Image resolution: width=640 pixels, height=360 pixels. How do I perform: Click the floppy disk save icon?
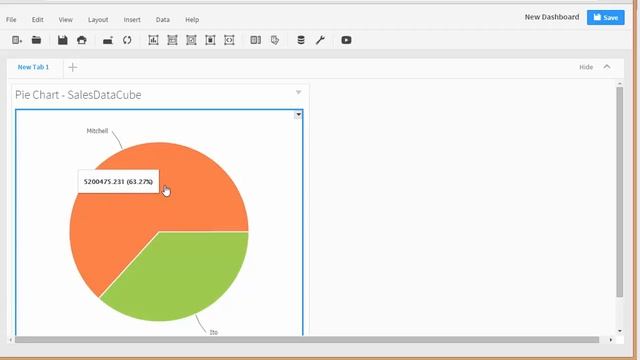tap(62, 40)
